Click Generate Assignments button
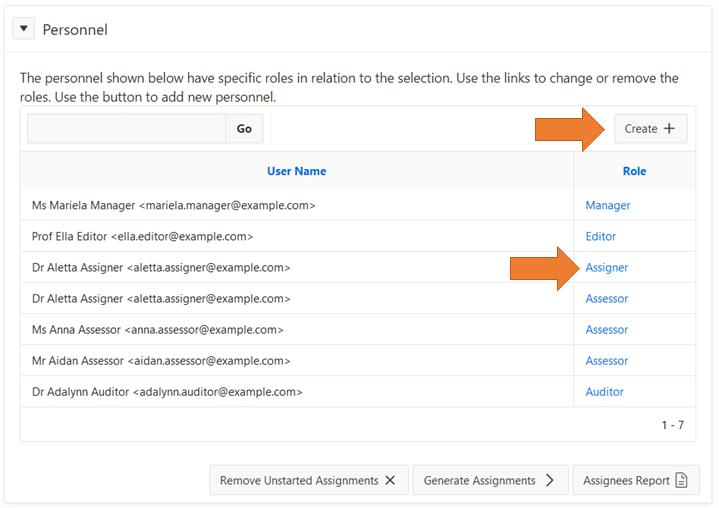The height and width of the screenshot is (508, 719). 490,480
